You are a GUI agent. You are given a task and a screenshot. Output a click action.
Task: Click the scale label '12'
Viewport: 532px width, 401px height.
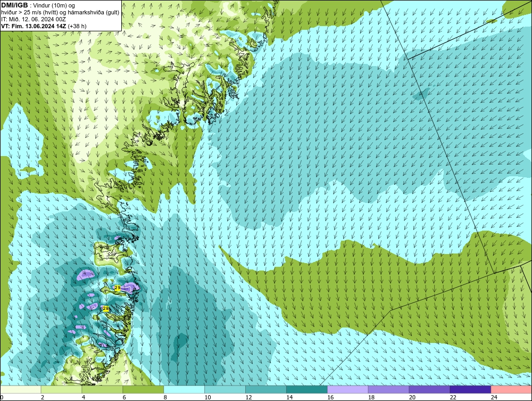tap(248, 397)
